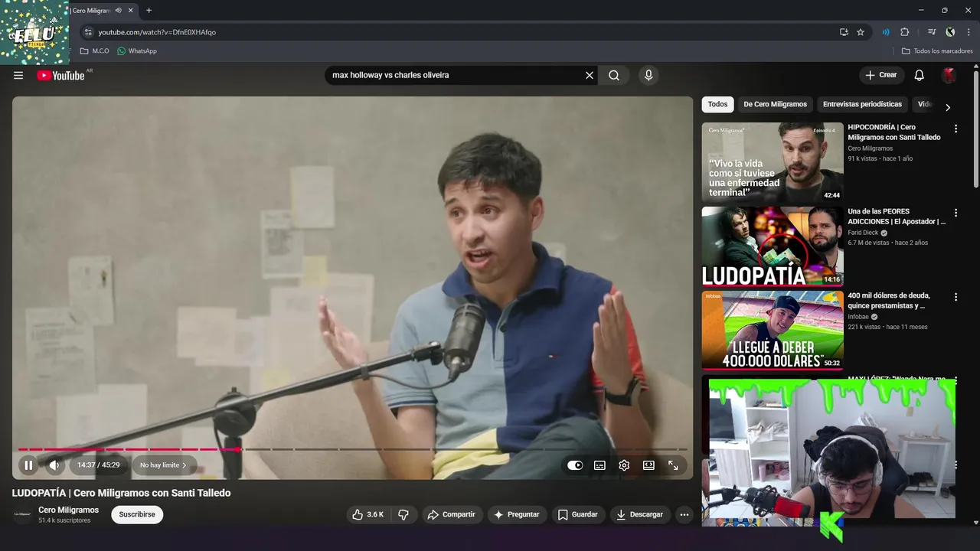
Task: Open a new browser tab
Action: pos(149,11)
